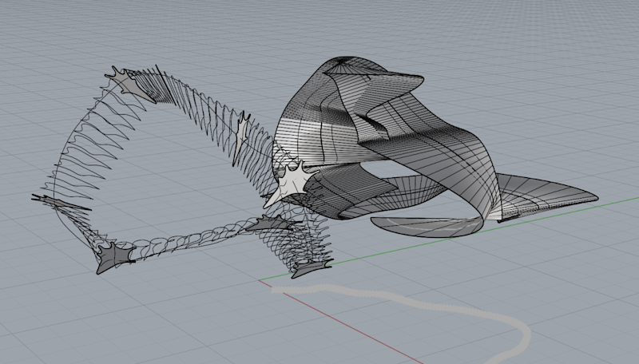
Task: Select the gray star profile at top of arc
Action: pyautogui.click(x=131, y=85)
